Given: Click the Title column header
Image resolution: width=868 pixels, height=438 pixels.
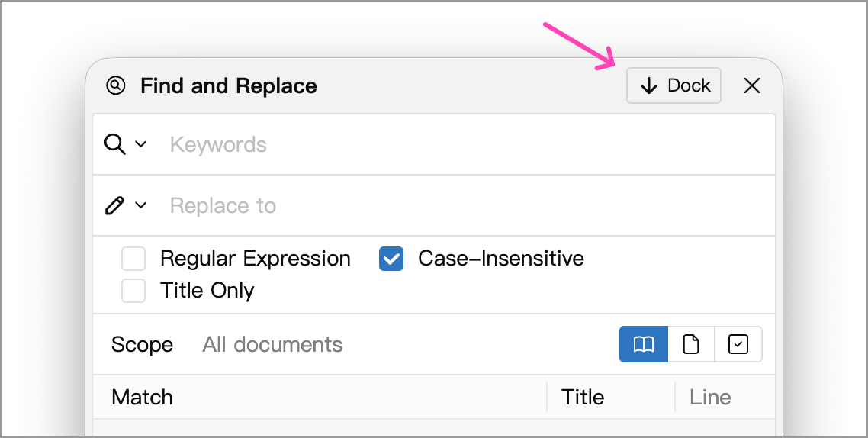Looking at the screenshot, I should click(611, 397).
